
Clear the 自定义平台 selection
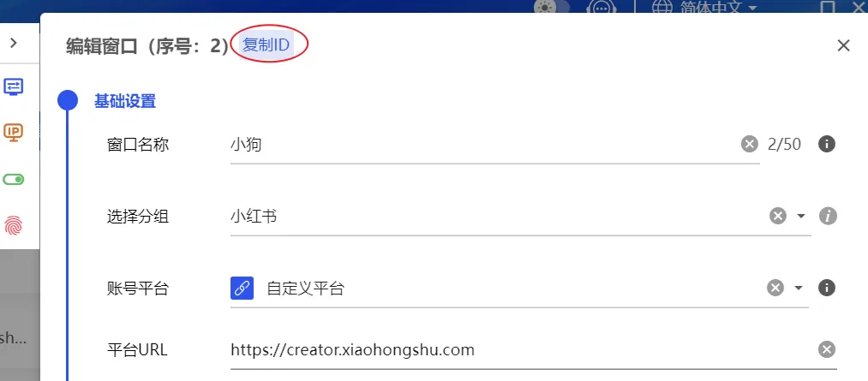(x=775, y=288)
